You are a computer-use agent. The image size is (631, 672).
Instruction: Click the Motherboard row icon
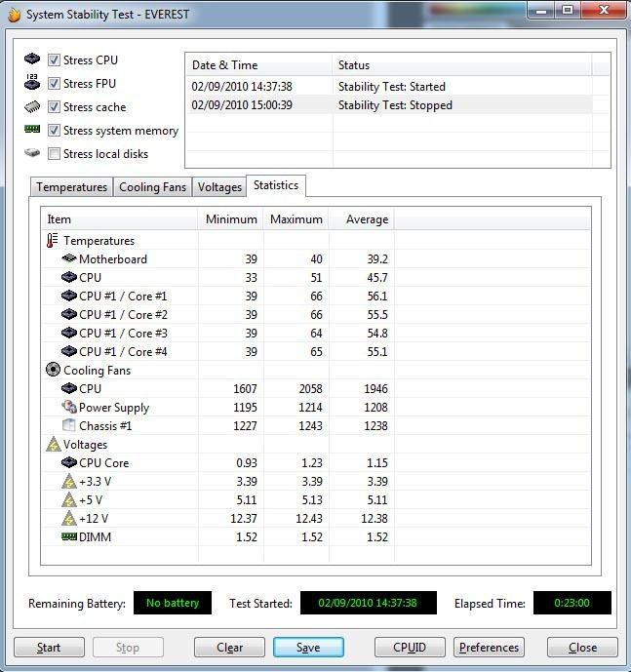69,258
